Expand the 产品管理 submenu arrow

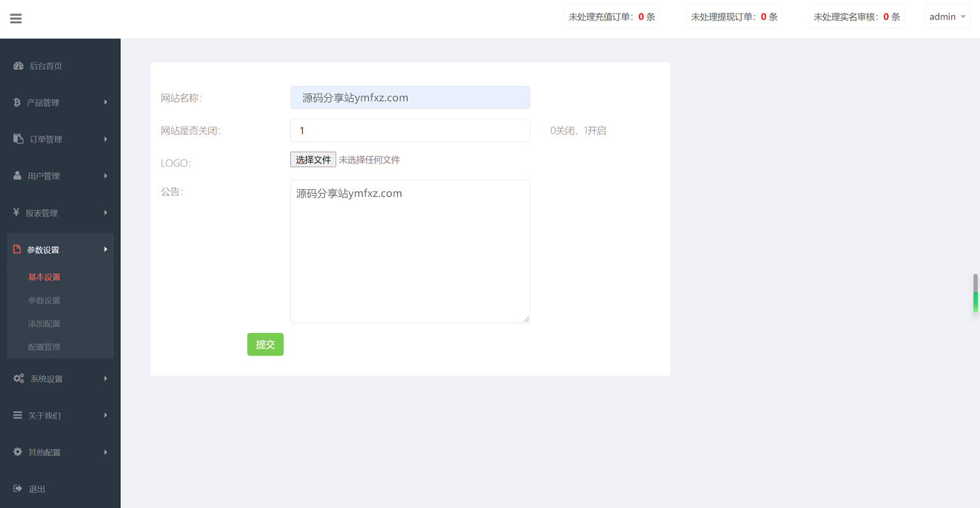click(106, 103)
